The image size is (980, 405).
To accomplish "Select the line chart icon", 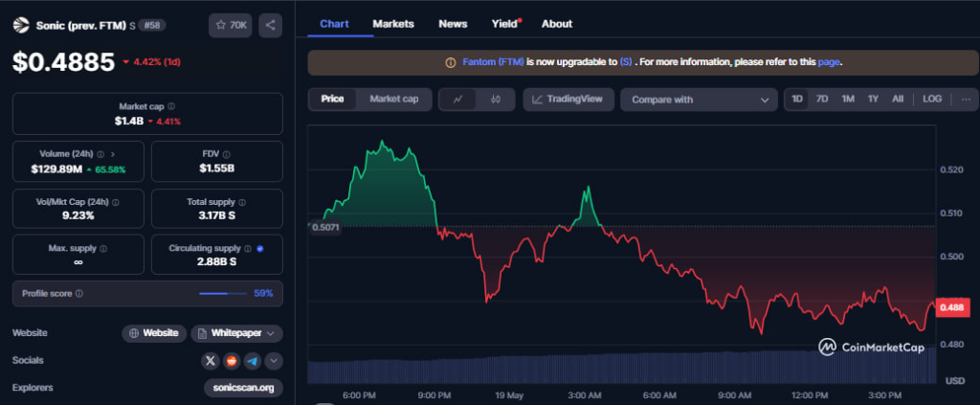I will tap(458, 99).
